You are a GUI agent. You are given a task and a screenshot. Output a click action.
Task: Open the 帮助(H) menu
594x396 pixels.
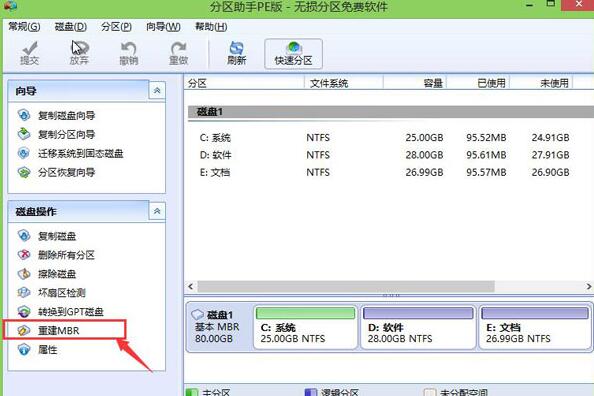click(211, 27)
